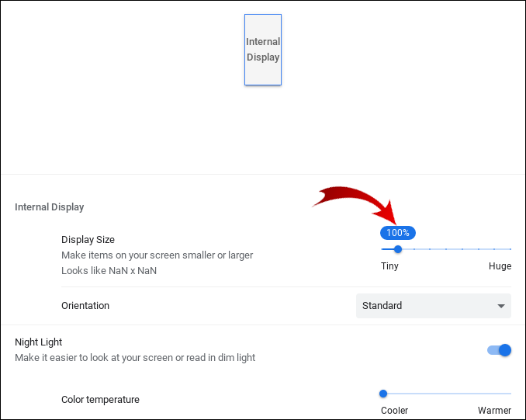Toggle the Night Light switch off
The width and height of the screenshot is (526, 420).
(500, 350)
